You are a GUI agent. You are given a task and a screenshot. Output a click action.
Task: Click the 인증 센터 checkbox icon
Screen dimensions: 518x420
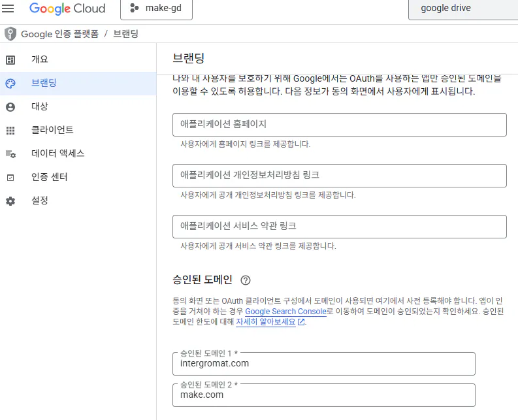[10, 178]
